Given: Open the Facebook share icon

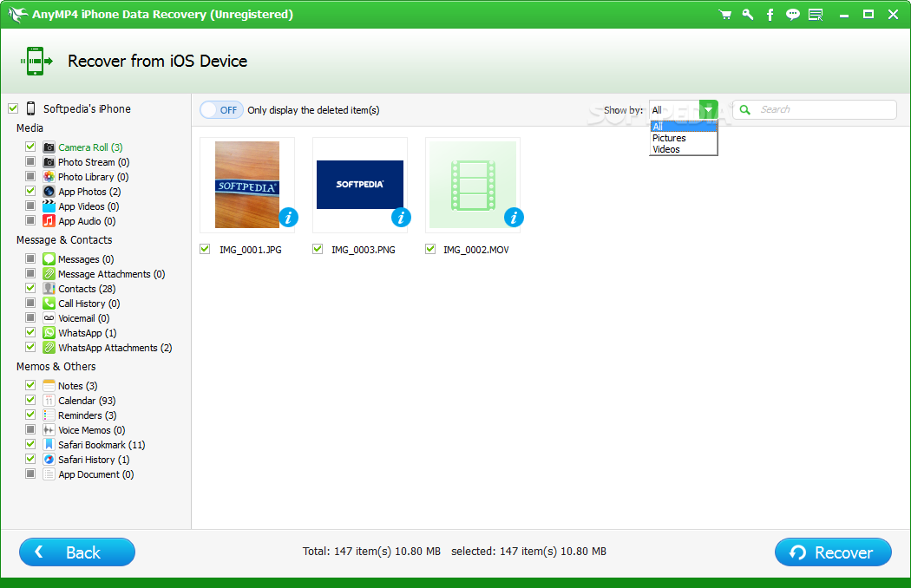Looking at the screenshot, I should (x=770, y=15).
